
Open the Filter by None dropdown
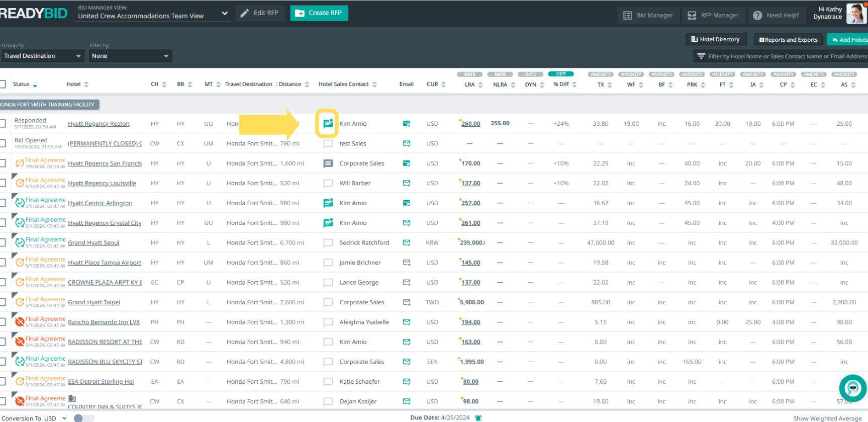(131, 56)
